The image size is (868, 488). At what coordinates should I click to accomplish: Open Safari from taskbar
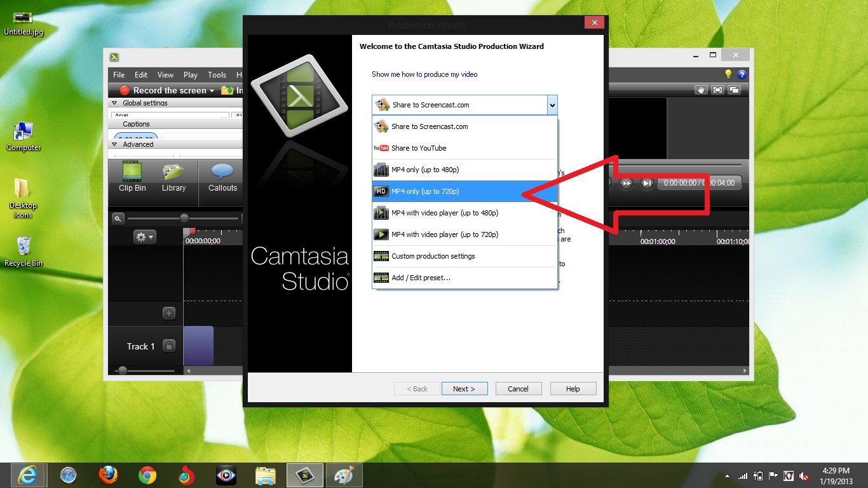(68, 475)
